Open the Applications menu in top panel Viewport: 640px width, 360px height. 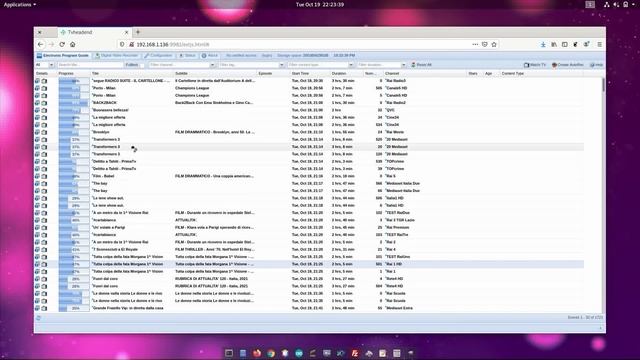coord(20,4)
